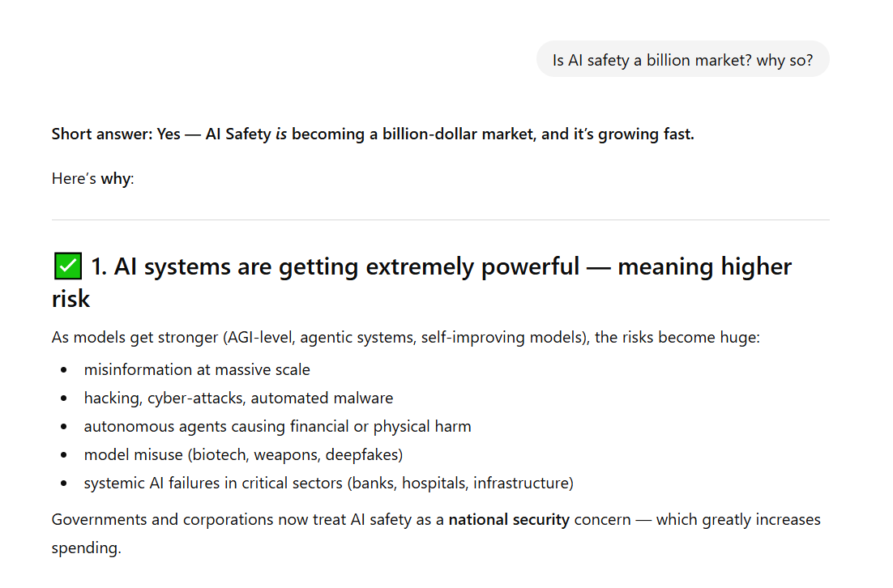Click the user message bubble about AI safety
Screen dimensions: 893x588
(x=682, y=59)
